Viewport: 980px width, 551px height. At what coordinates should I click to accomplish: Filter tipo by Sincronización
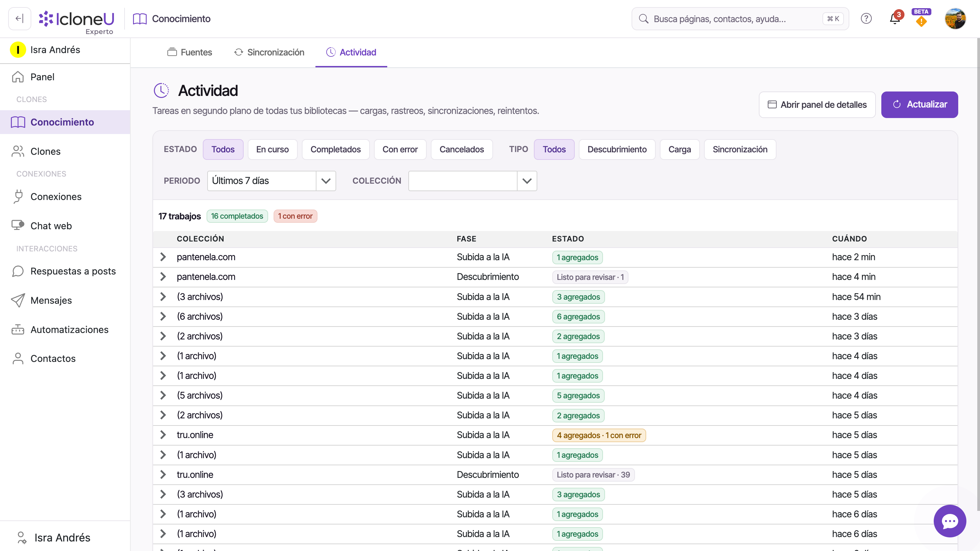click(740, 149)
